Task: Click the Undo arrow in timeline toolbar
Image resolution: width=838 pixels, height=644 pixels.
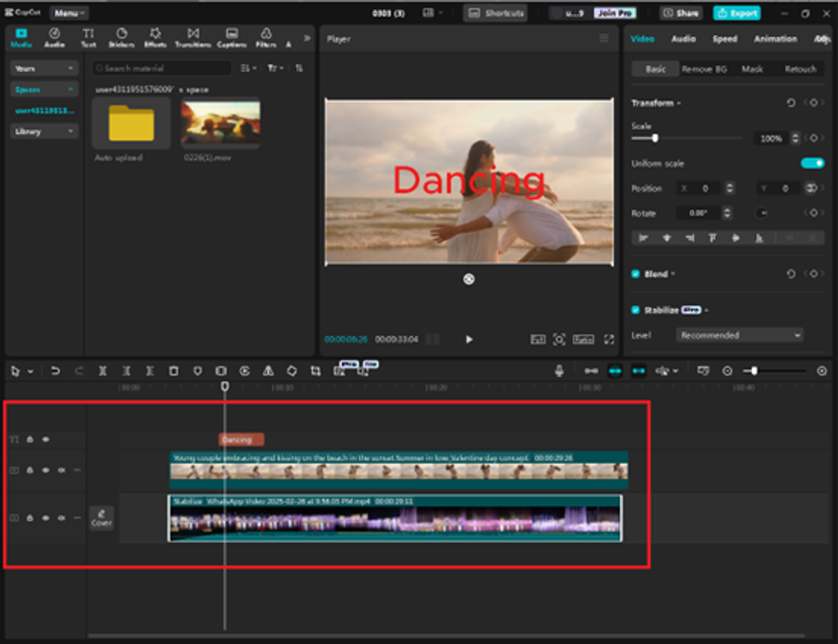Action: click(x=56, y=371)
